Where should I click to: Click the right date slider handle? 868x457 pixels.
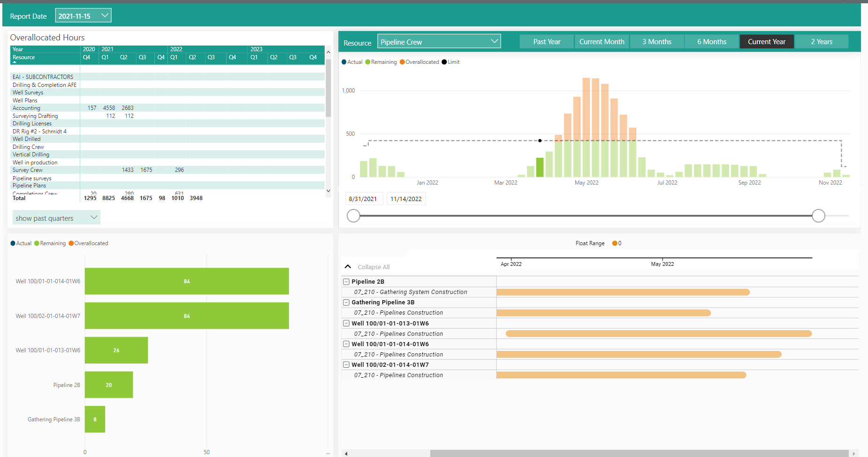(x=818, y=216)
